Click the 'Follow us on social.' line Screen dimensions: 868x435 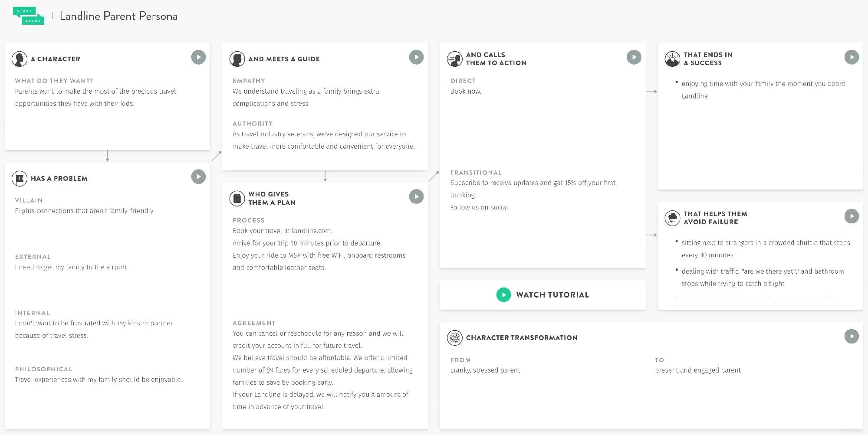point(480,207)
